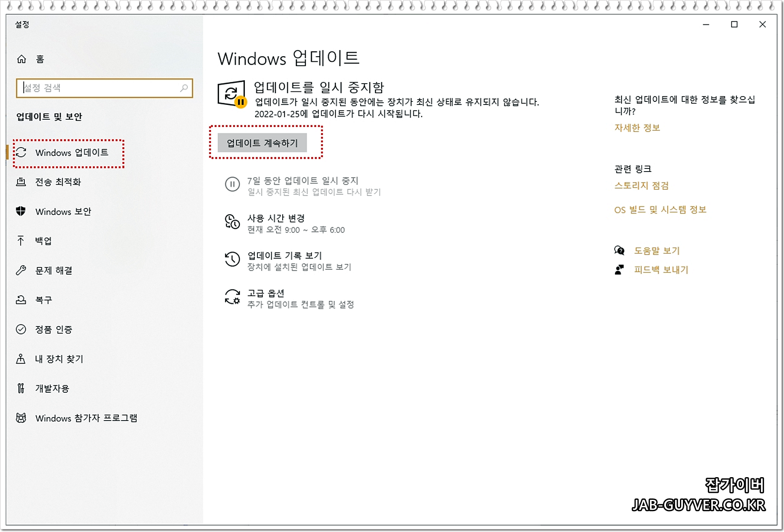This screenshot has width=784, height=532.
Task: Open 개발자용 settings
Action: [52, 388]
